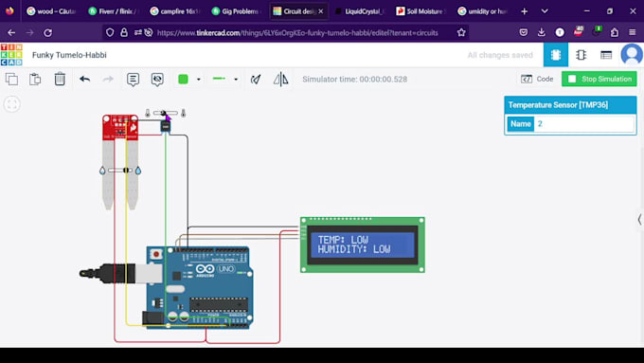Rotate component icon
The height and width of the screenshot is (363, 644).
pos(256,80)
